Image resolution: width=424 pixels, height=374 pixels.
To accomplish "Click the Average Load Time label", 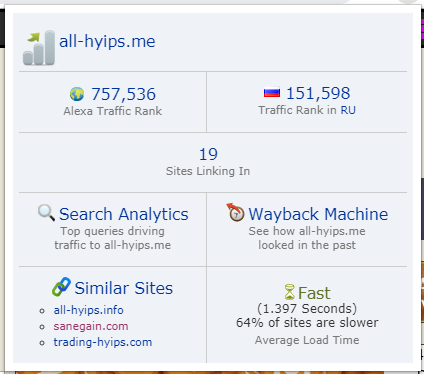I will [x=307, y=340].
